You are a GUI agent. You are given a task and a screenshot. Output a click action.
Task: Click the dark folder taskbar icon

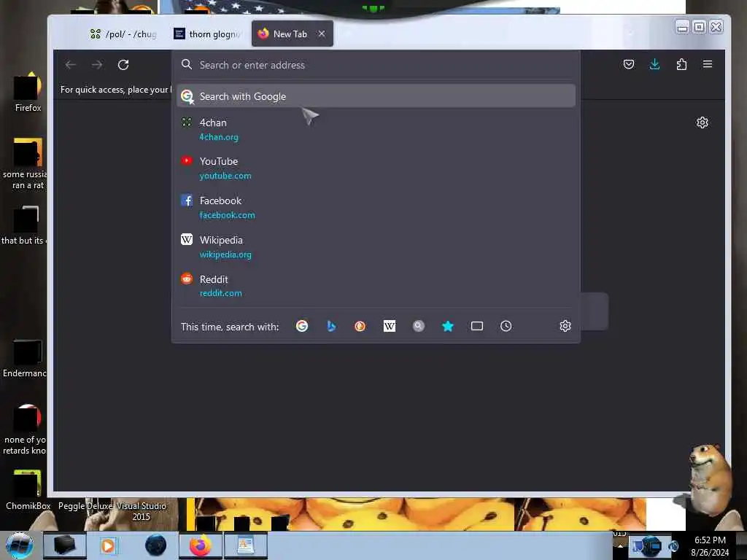(64, 545)
